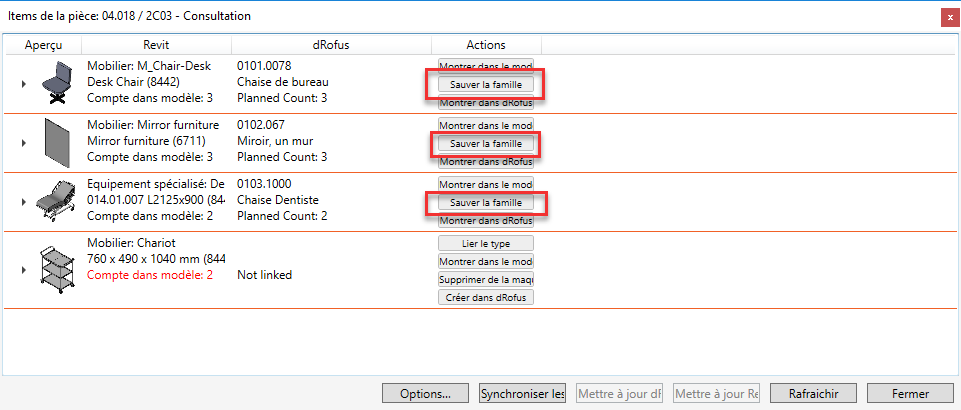
Task: Click the Chariot cart preview thumbnail
Action: (x=56, y=268)
